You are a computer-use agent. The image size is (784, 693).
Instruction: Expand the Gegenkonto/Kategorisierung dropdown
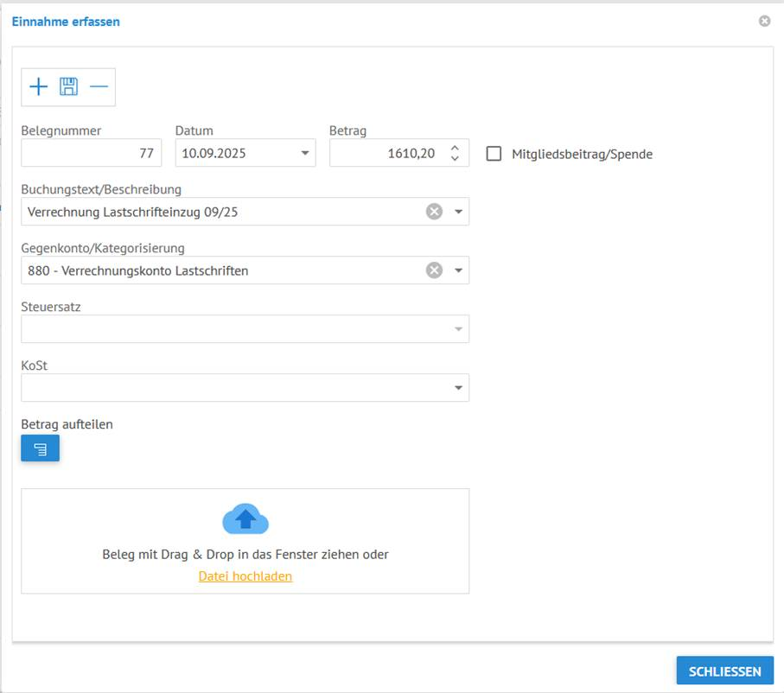click(458, 270)
